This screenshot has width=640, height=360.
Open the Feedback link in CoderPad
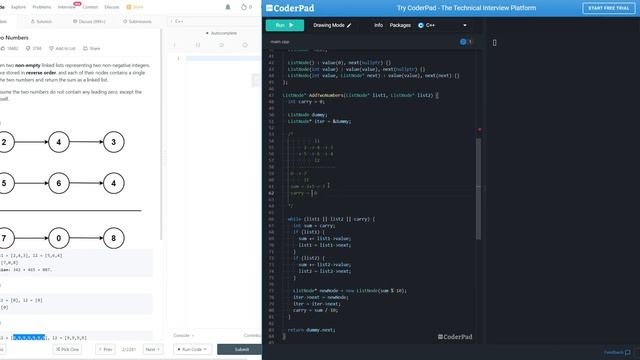[x=617, y=352]
